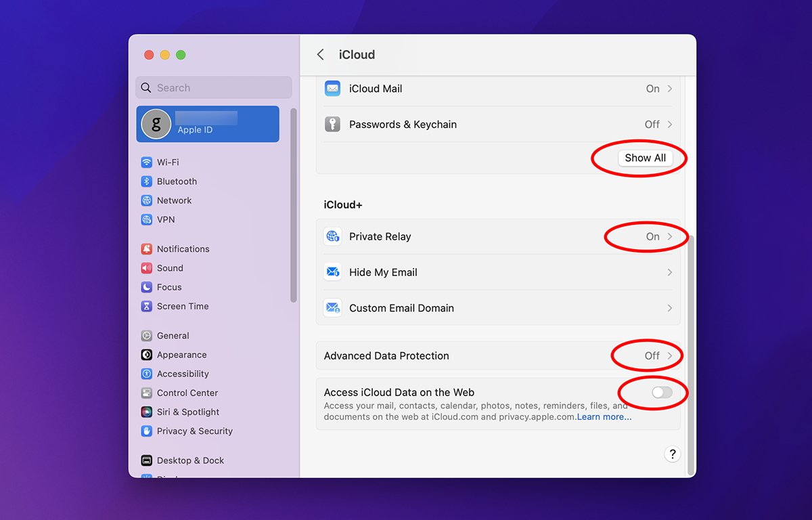Select the Wi-Fi settings icon
Viewport: 812px width, 520px height.
click(x=147, y=162)
